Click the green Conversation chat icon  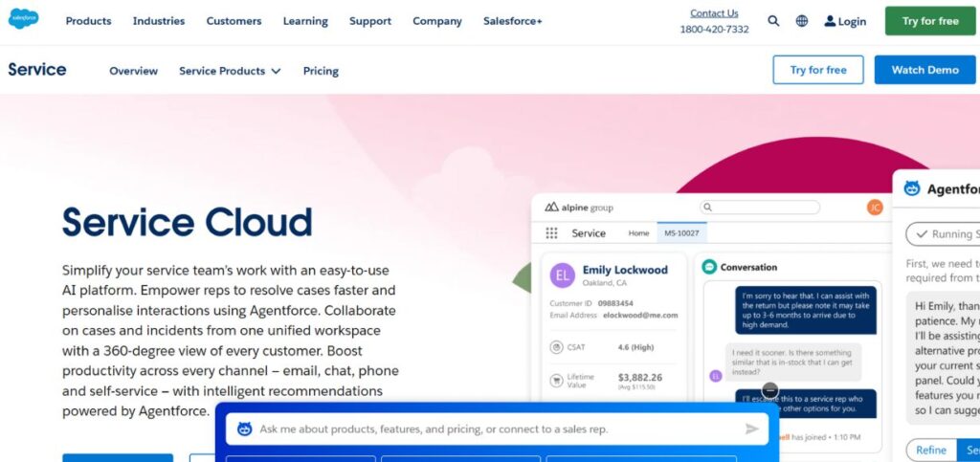coord(709,267)
